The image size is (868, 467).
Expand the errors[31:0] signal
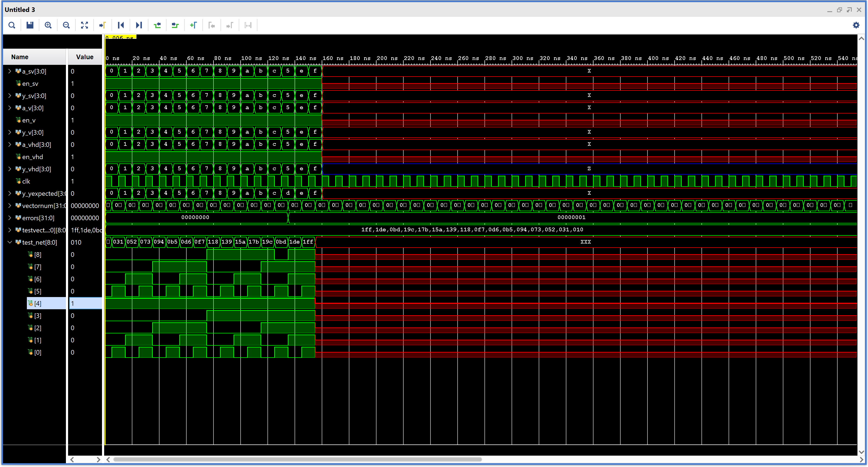(x=9, y=218)
